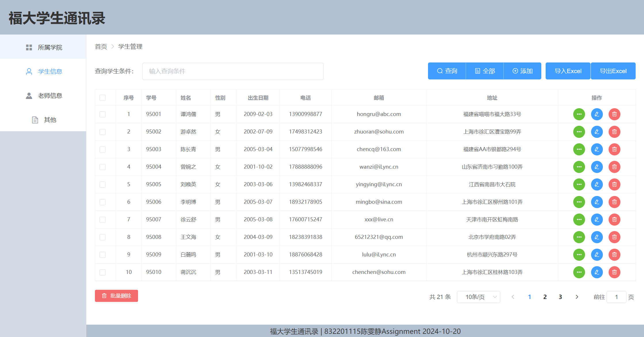Click the 导出Excel button
644x337 pixels.
click(613, 71)
